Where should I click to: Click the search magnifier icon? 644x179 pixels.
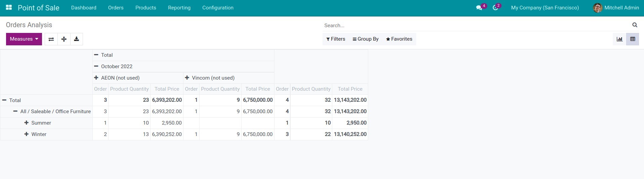coord(635,25)
